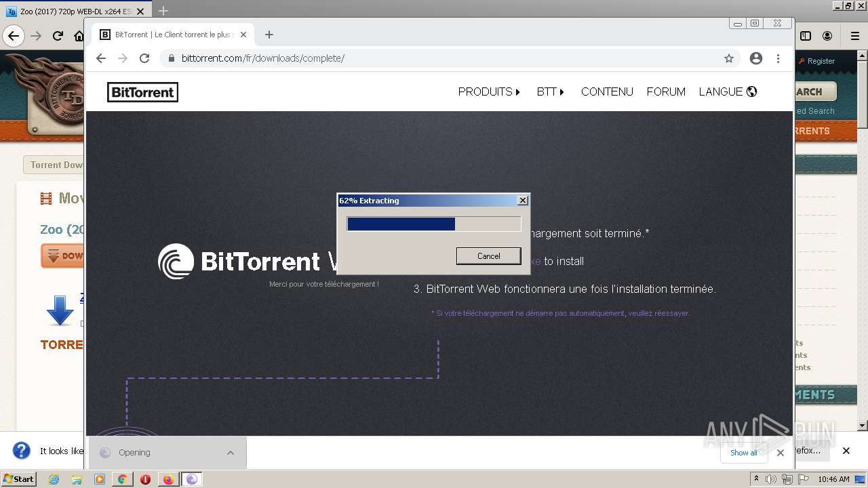Open Firefox home page icon
Screen dimensions: 868x488
click(x=79, y=36)
